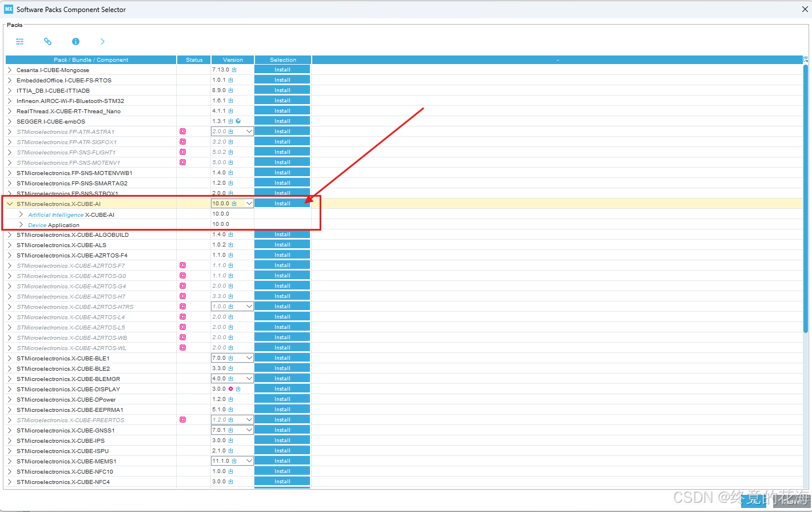Click the Version column header
The image size is (812, 512).
pyautogui.click(x=233, y=59)
